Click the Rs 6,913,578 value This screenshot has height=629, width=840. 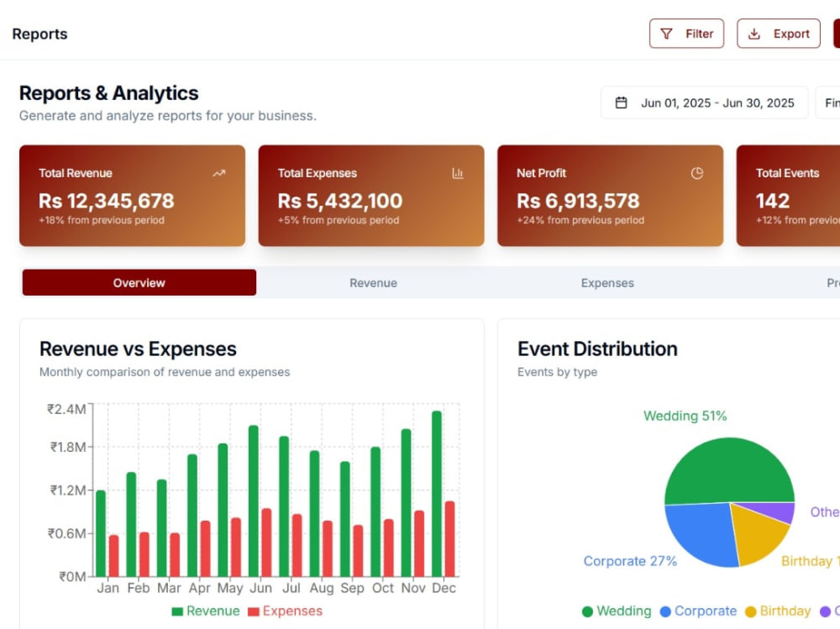tap(578, 201)
